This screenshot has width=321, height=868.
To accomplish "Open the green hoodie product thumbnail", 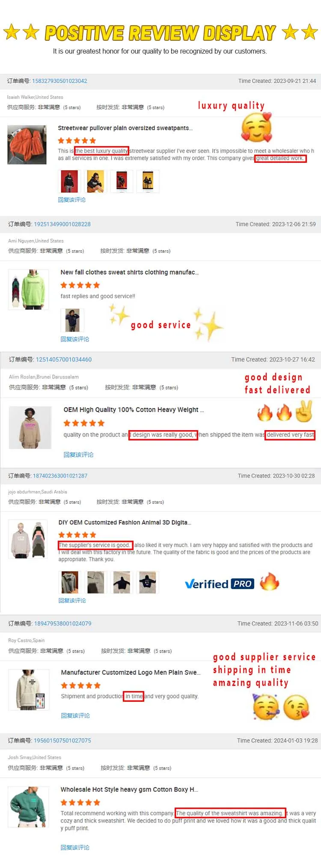I will 29,289.
